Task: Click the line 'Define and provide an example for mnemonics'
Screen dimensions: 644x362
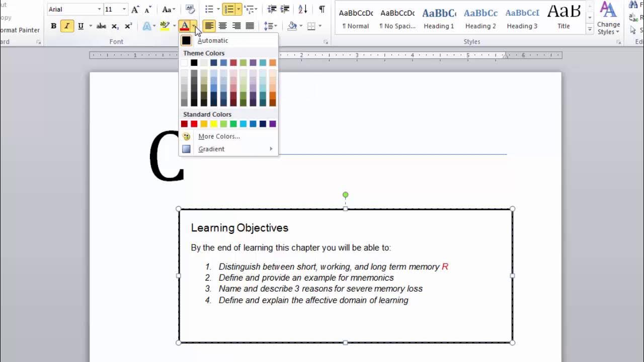Action: 306,278
